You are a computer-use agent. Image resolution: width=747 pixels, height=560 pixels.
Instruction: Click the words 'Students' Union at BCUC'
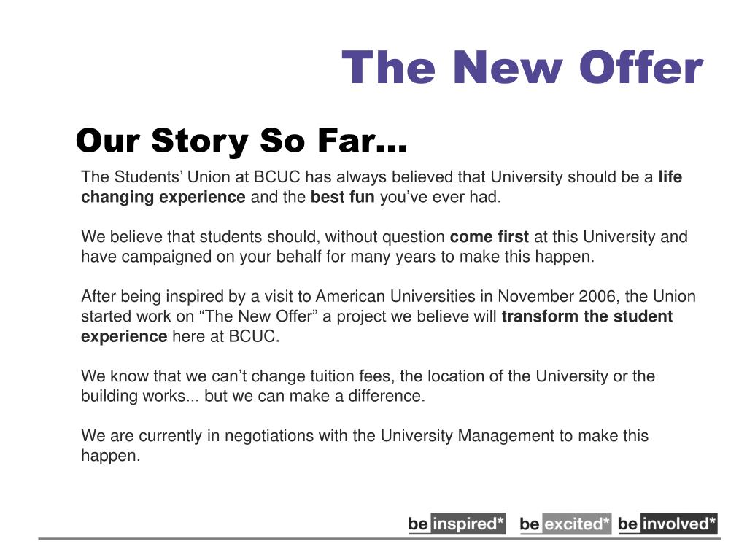(207, 177)
